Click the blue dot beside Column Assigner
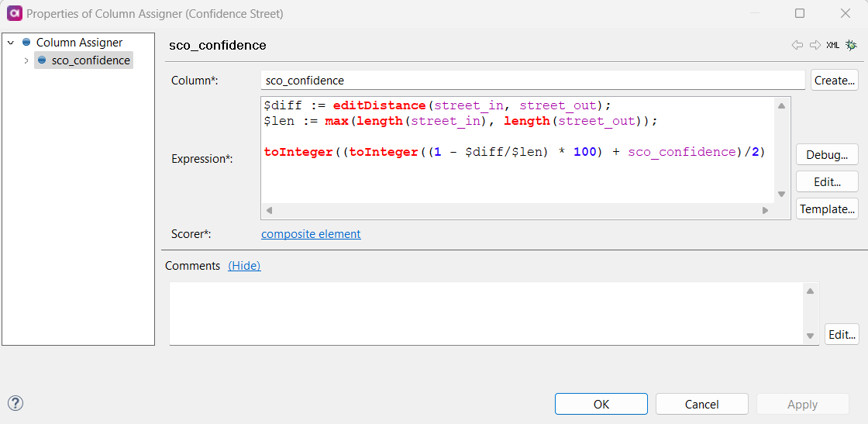 (x=26, y=43)
